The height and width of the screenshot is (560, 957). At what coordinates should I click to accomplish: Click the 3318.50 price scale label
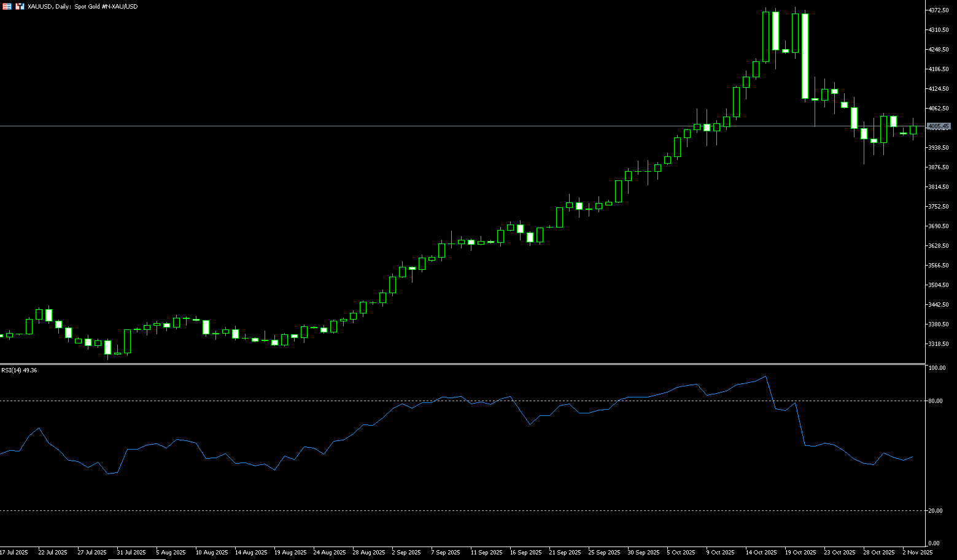[939, 344]
